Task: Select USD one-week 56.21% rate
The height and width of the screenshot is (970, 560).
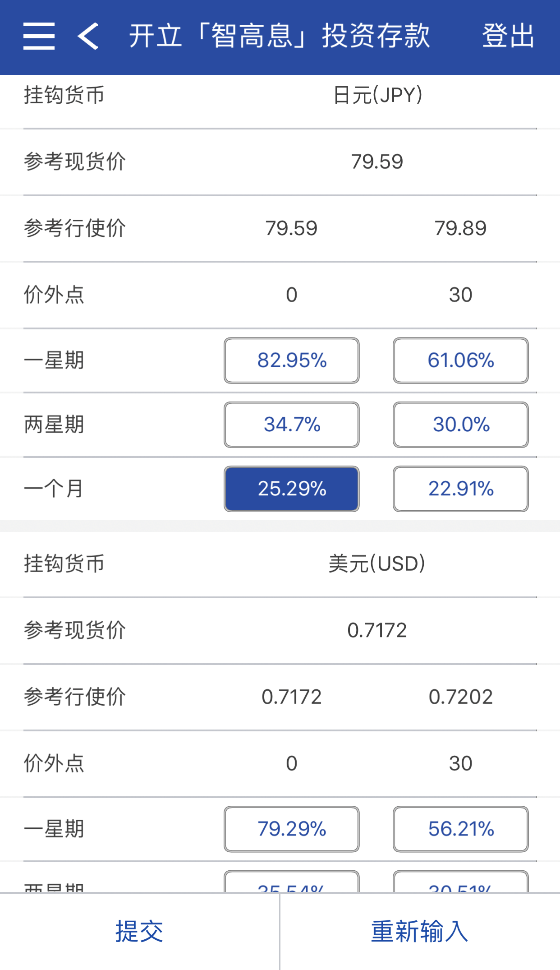Action: [460, 829]
